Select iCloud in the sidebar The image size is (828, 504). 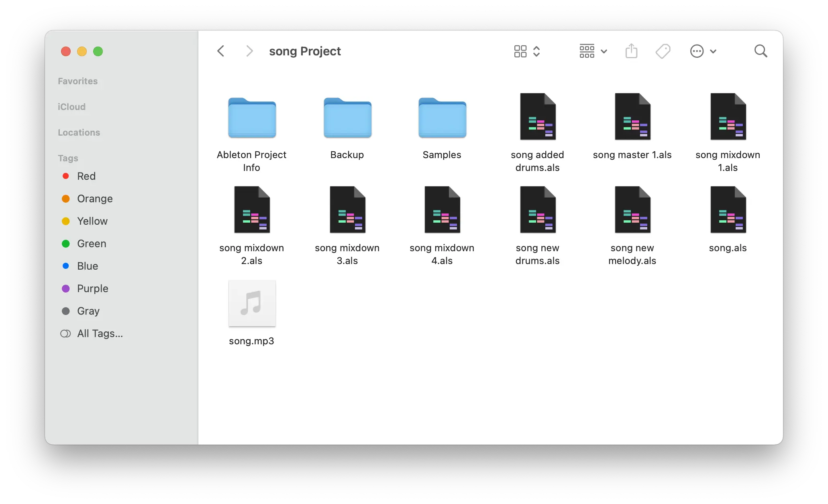[x=71, y=107]
